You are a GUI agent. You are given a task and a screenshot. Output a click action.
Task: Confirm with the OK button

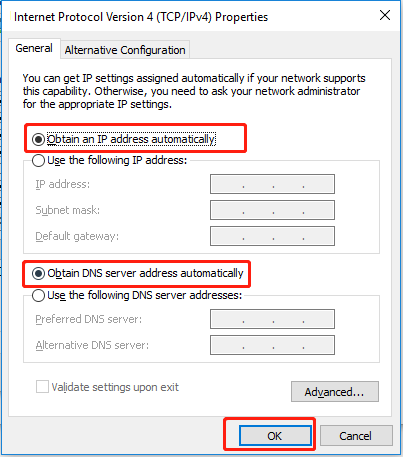point(275,436)
